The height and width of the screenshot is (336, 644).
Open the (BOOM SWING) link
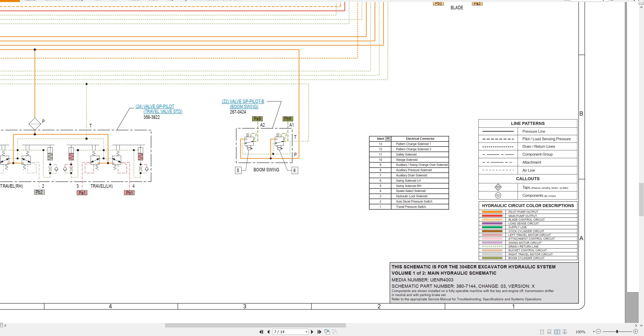[244, 107]
